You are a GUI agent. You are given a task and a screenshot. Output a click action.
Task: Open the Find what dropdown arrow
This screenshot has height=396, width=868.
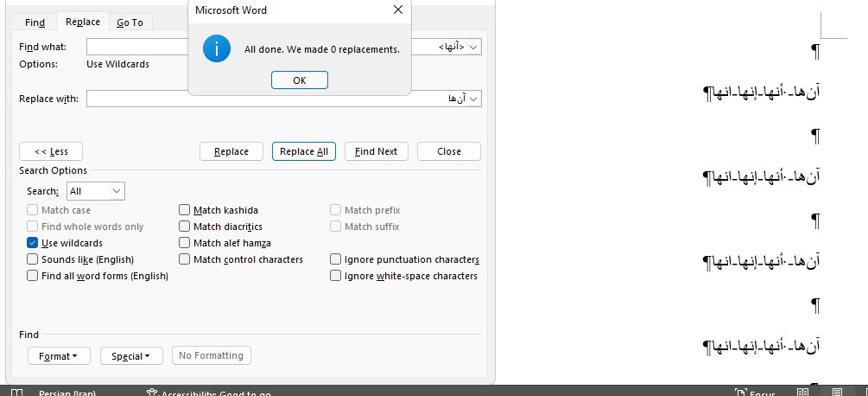473,47
